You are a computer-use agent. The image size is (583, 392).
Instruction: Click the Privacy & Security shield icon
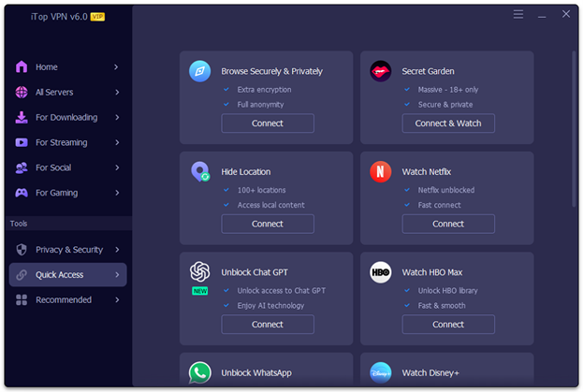(22, 249)
